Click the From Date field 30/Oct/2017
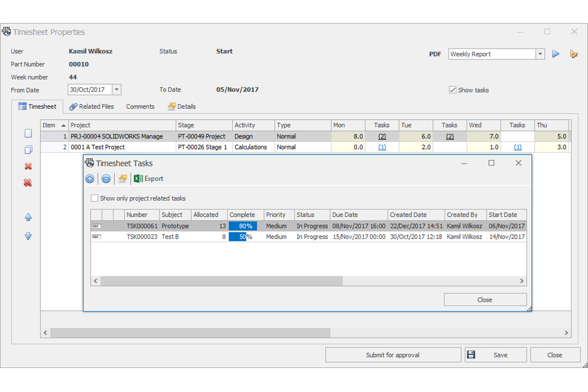The height and width of the screenshot is (392, 588). click(x=90, y=90)
